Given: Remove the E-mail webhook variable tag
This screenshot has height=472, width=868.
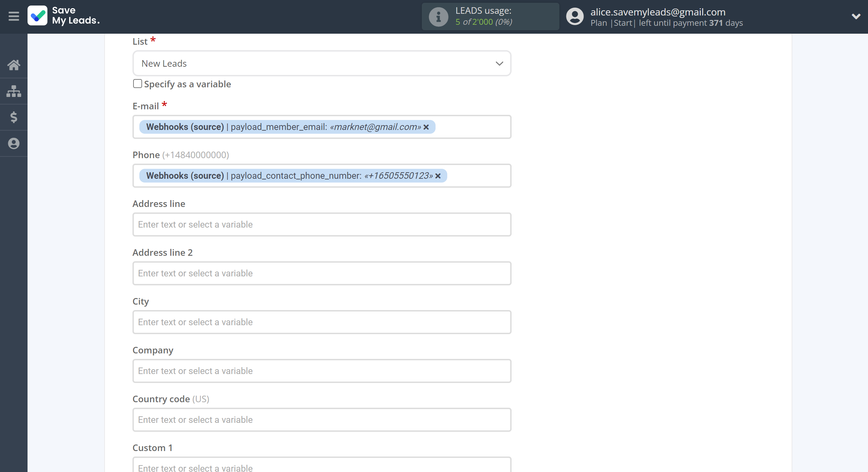Looking at the screenshot, I should coord(426,127).
